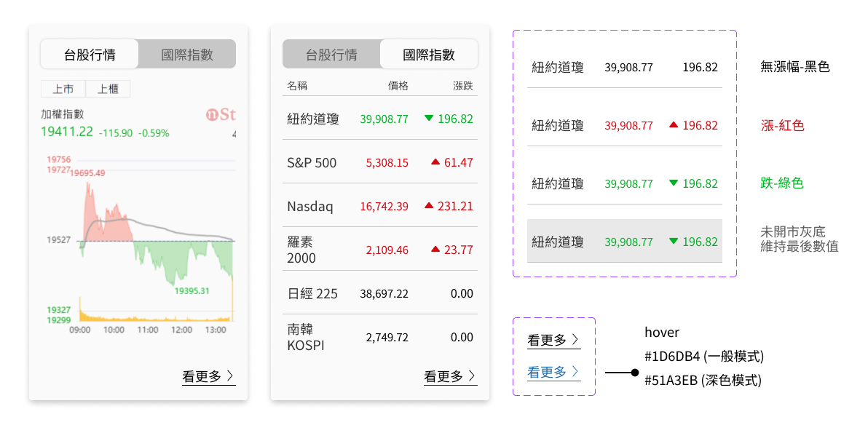This screenshot has width=868, height=425.
Task: Click the blue hover-state 看更多 link
Action: tap(553, 372)
